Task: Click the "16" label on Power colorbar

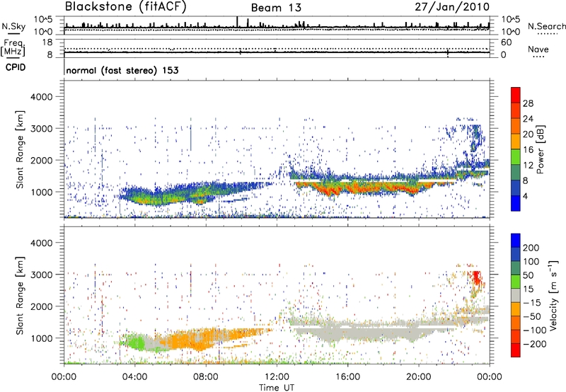Action: pos(528,150)
